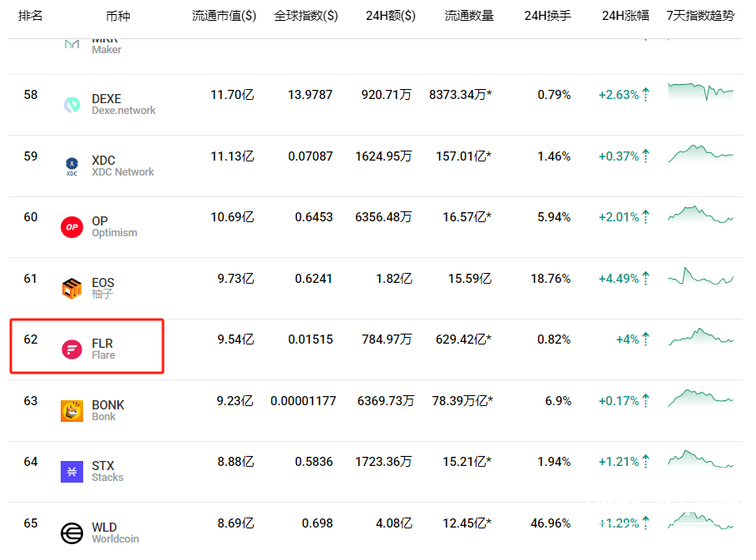Image resolution: width=756 pixels, height=560 pixels.
Task: Sort by 24H涨幅 column header
Action: (625, 16)
